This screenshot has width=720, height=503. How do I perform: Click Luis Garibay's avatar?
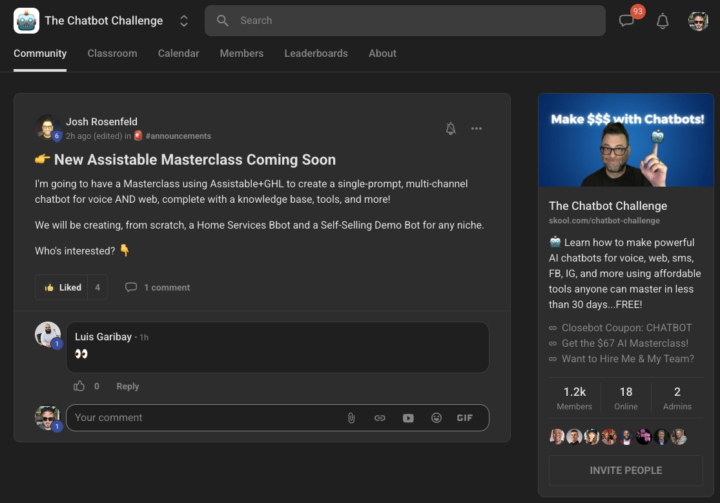48,334
